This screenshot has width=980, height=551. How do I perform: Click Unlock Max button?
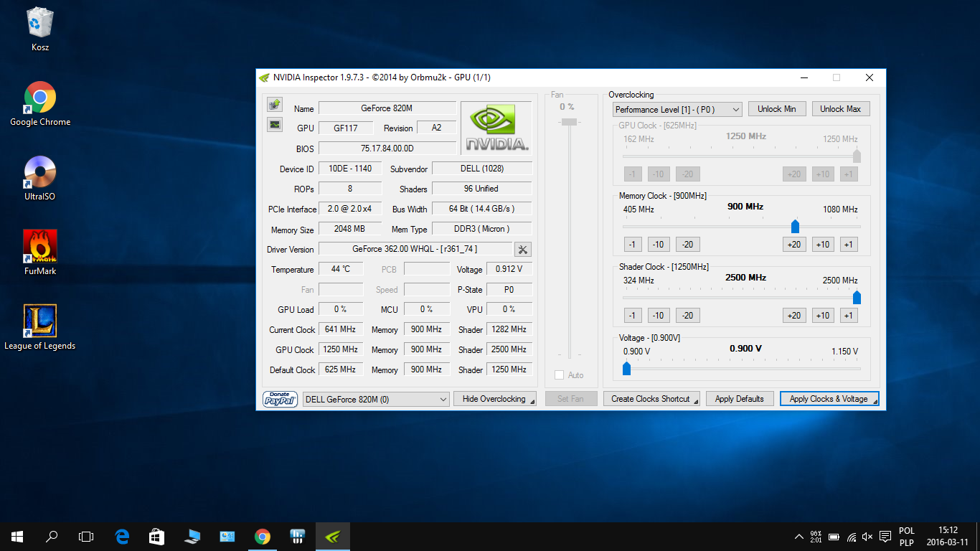point(841,109)
